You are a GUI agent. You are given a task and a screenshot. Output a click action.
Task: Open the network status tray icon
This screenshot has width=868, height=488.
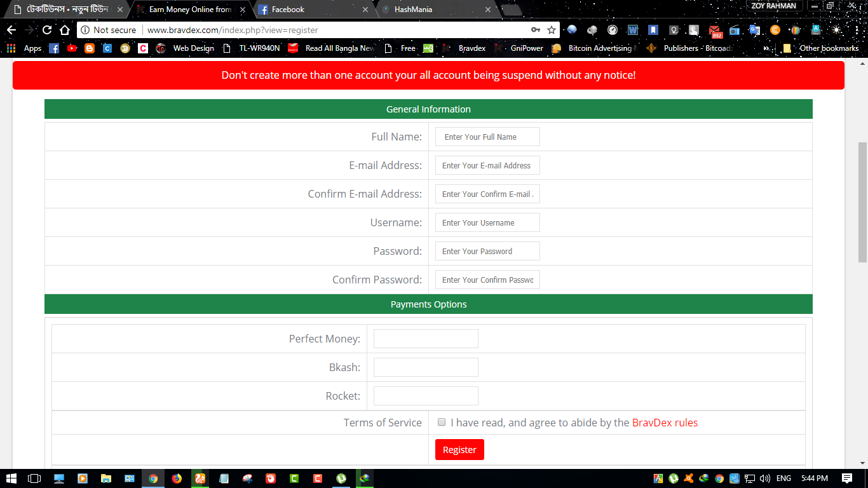pos(750,478)
